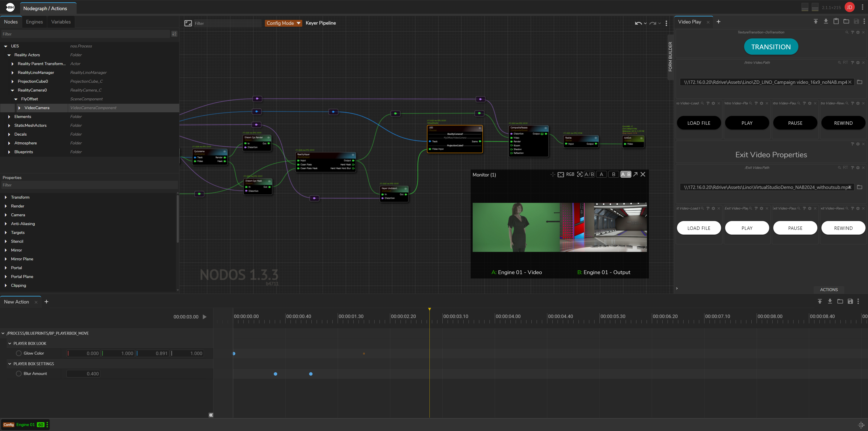Toggle the RT option on Intro Video.Path
The height and width of the screenshot is (431, 868).
pos(845,63)
